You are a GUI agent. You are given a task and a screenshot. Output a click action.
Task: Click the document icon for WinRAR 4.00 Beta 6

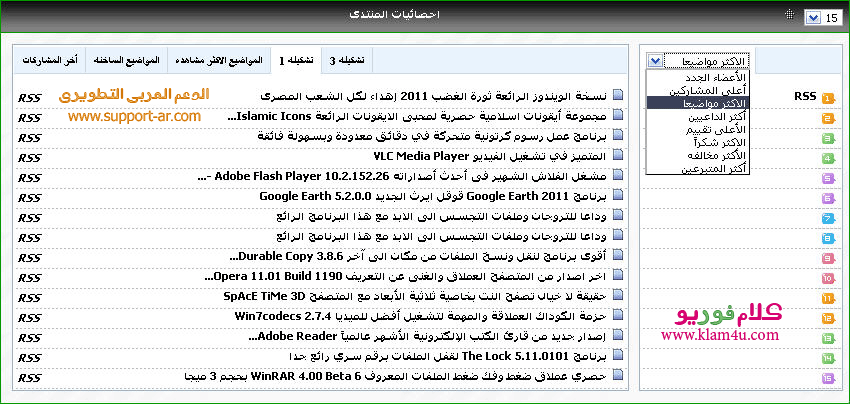point(617,376)
